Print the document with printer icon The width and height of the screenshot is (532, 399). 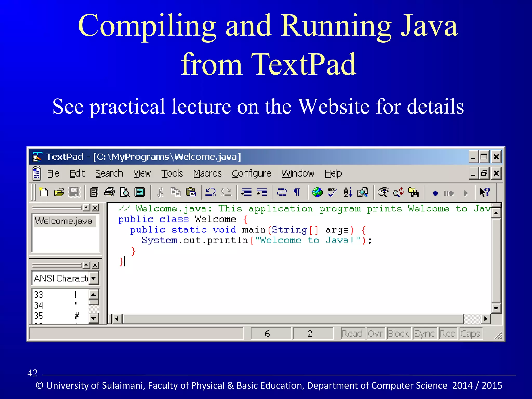click(109, 192)
